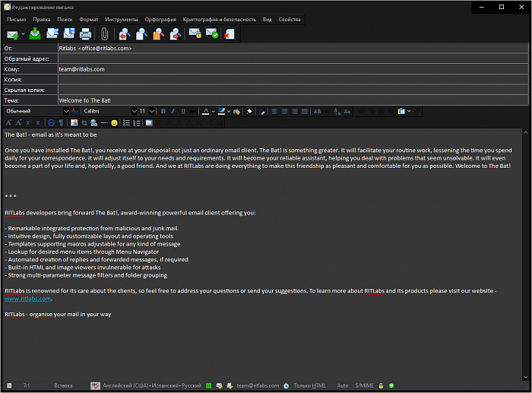Open the www.ritlabs.com link
The width and height of the screenshot is (532, 393).
(x=28, y=299)
